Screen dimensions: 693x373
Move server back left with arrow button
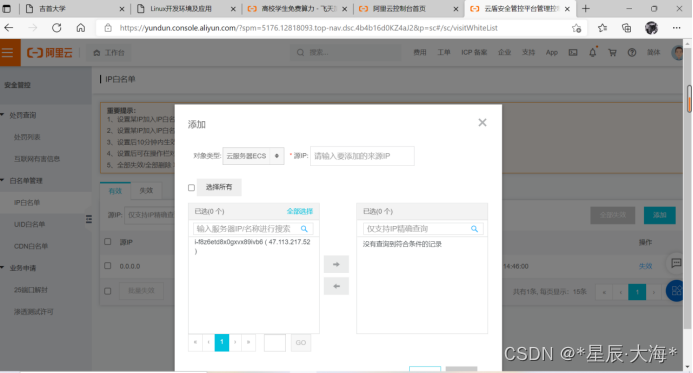336,286
